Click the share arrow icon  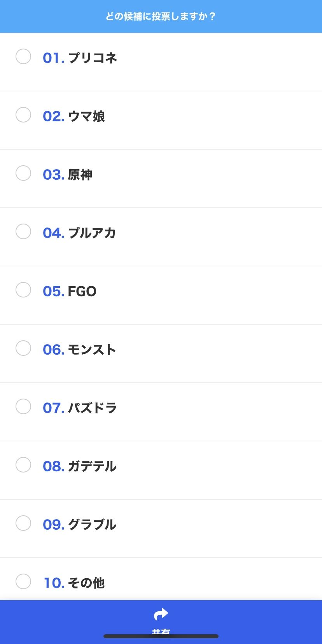click(161, 614)
